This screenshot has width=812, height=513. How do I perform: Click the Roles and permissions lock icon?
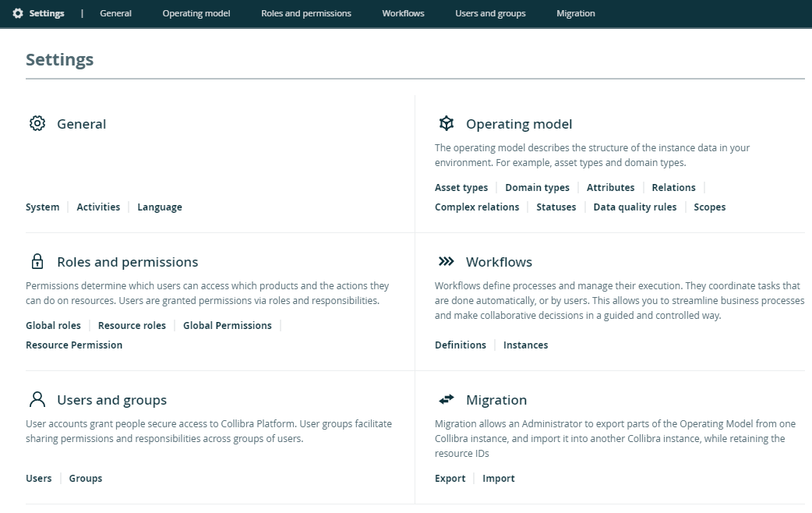tap(37, 261)
